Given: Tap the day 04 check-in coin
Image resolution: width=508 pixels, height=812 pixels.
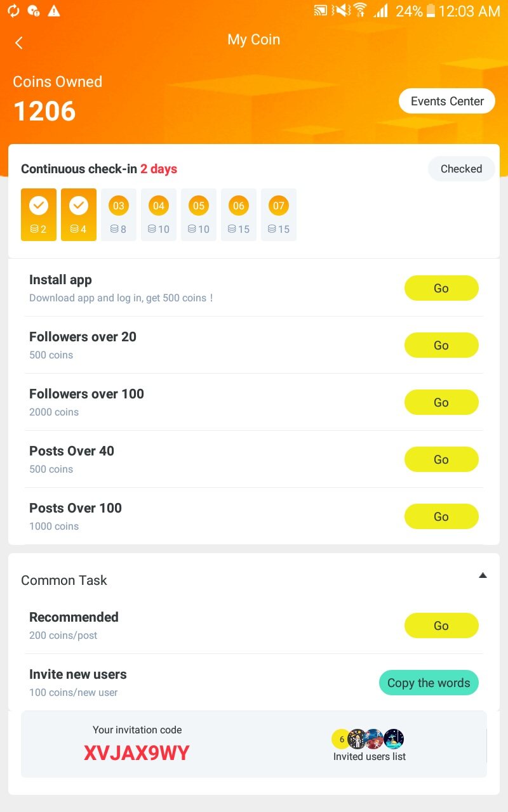Looking at the screenshot, I should click(x=159, y=206).
